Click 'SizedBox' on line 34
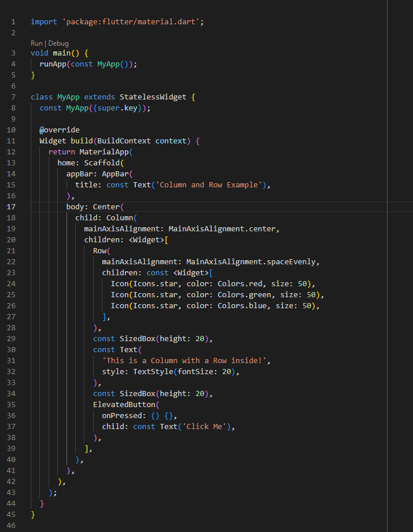The width and height of the screenshot is (413, 532). coord(138,394)
